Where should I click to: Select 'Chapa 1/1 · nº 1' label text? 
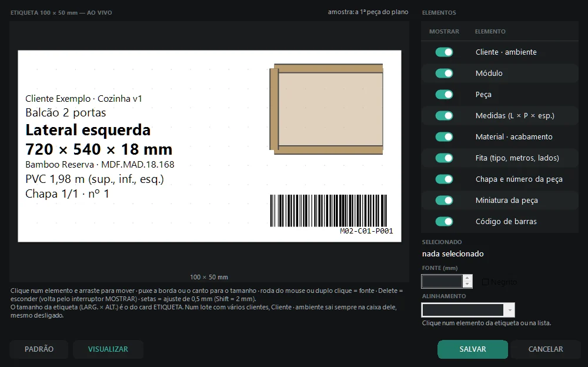click(x=67, y=194)
